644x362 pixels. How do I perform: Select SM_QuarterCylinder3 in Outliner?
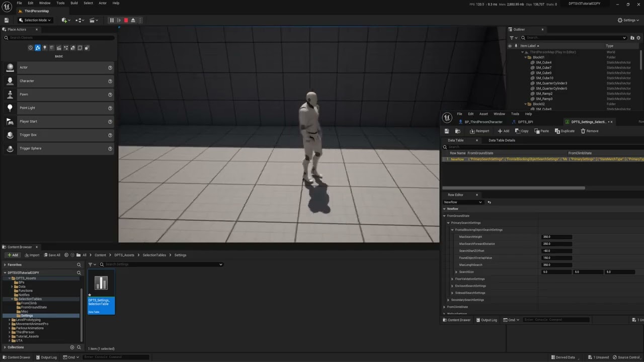(x=551, y=83)
